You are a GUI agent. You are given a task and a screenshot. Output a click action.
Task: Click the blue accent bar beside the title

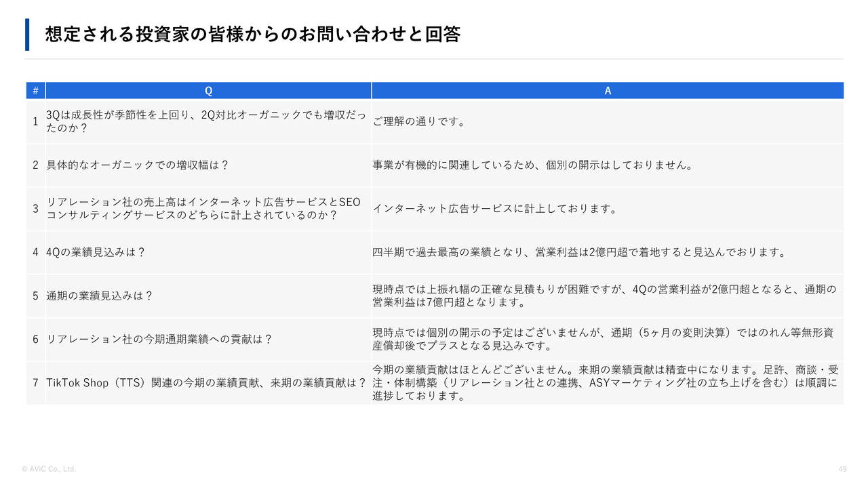(27, 35)
